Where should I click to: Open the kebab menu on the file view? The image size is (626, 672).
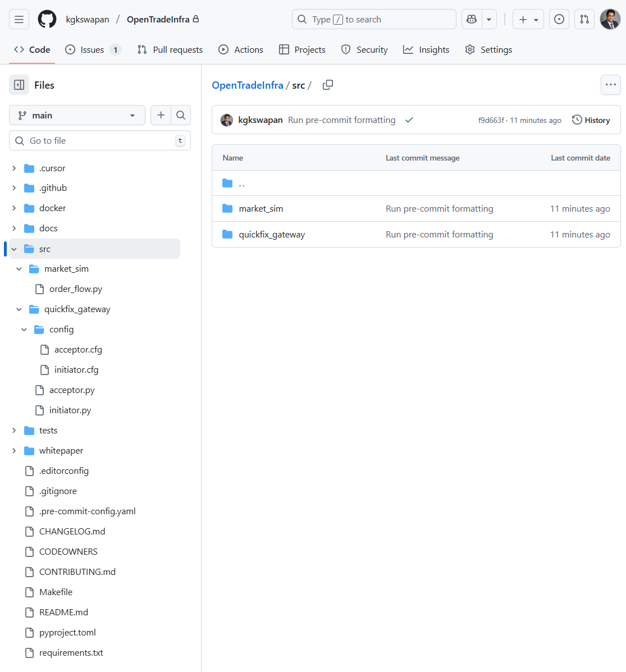point(610,84)
